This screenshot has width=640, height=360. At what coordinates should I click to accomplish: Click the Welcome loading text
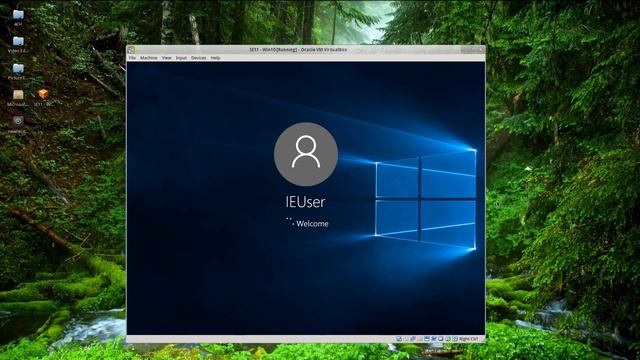point(312,224)
